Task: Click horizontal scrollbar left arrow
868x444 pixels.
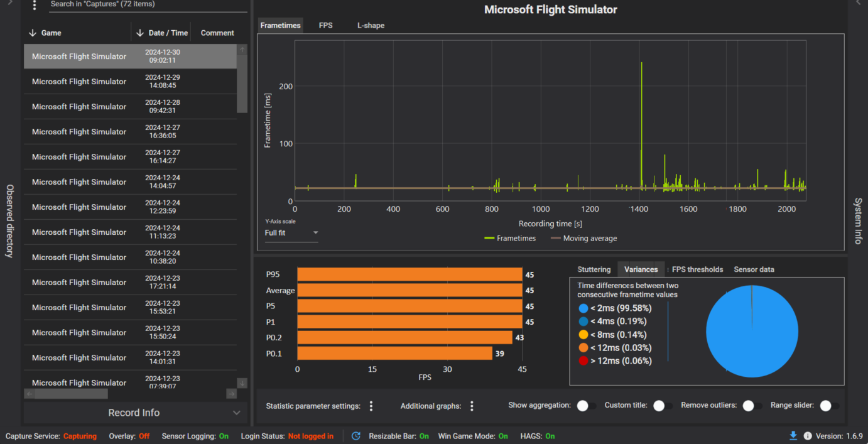Action: pyautogui.click(x=29, y=394)
